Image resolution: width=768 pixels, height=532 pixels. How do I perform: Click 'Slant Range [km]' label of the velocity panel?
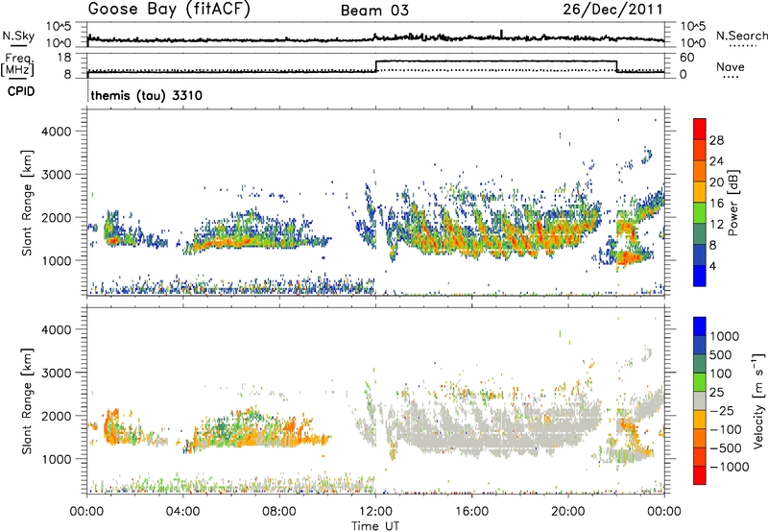[x=27, y=400]
